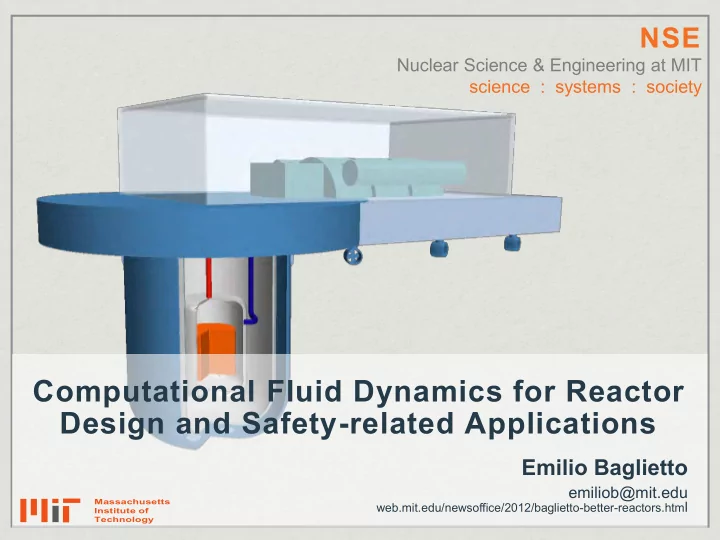Click the orange reactor core in the image
Viewport: 720px width, 540px height.
(216, 351)
